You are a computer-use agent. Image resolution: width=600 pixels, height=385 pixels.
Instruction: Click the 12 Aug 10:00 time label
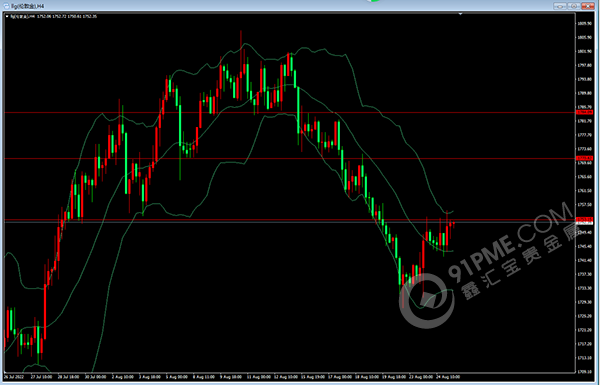click(x=285, y=377)
